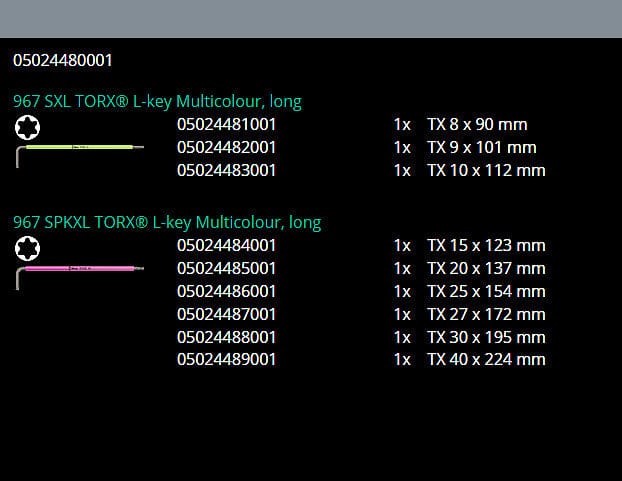Image resolution: width=622 pixels, height=481 pixels.
Task: Open article number 05024487001
Action: click(227, 314)
